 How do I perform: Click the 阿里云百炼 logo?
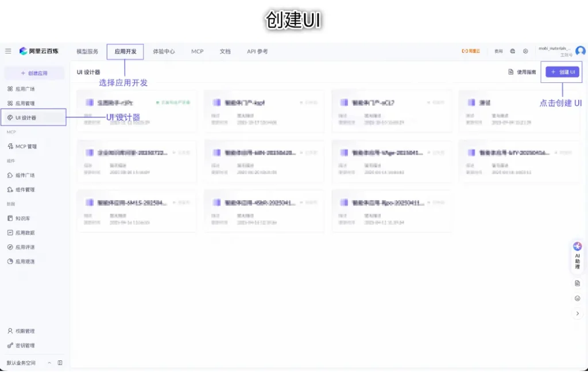click(39, 51)
